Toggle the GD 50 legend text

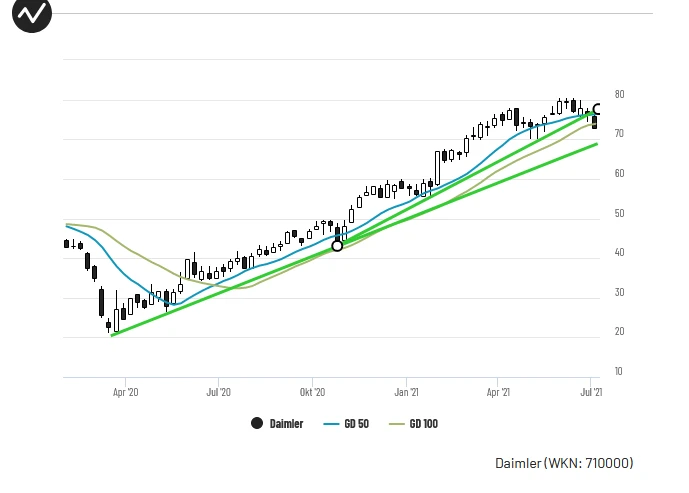356,423
